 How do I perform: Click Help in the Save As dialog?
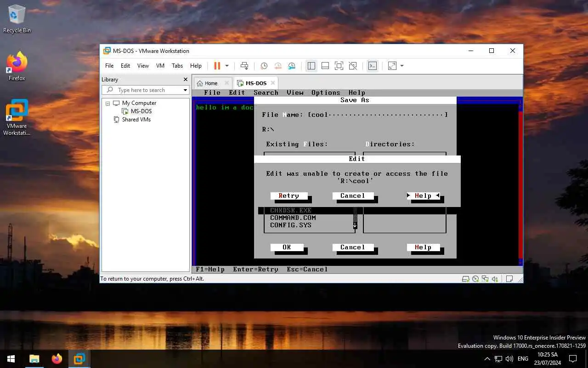[x=423, y=247]
